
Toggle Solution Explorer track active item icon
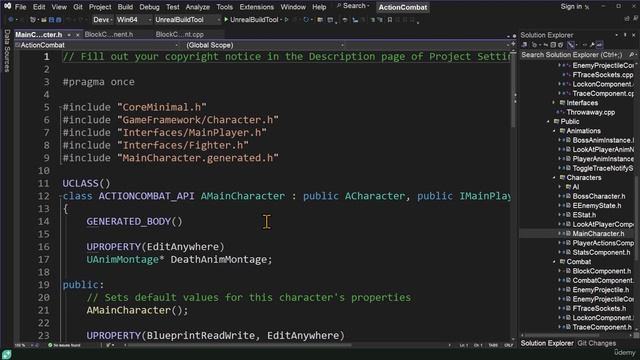571,45
